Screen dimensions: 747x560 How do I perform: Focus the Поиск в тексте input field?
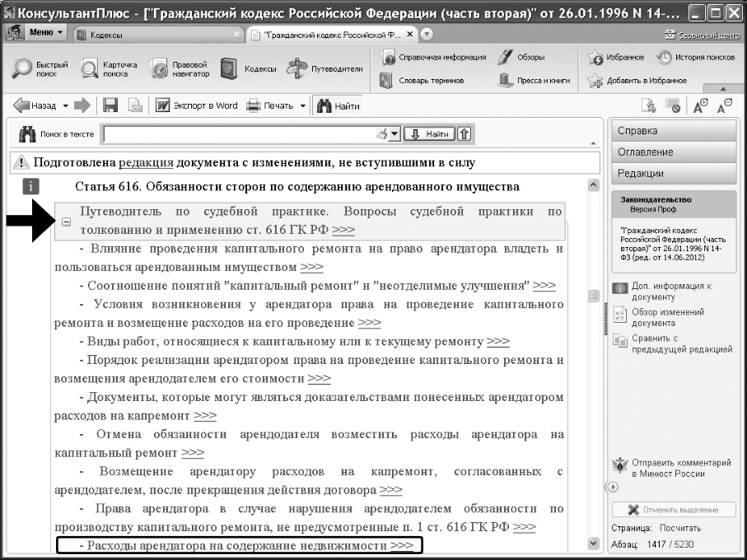pyautogui.click(x=240, y=134)
